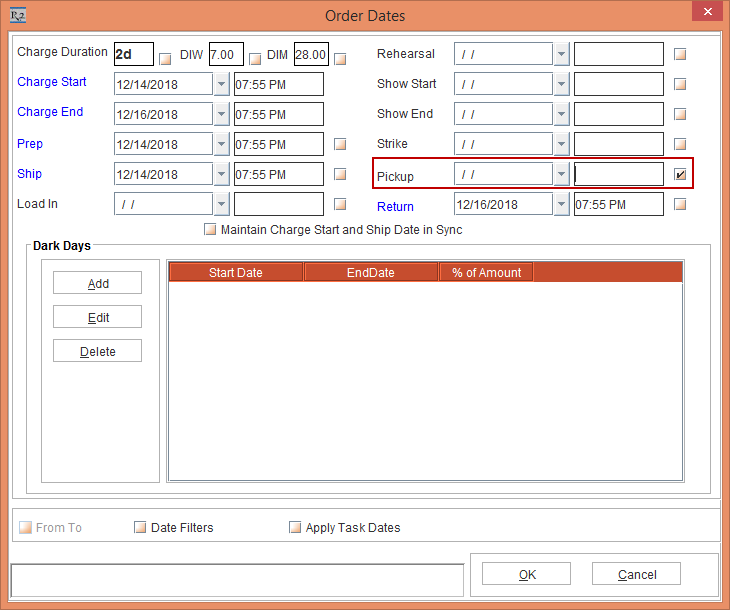Tick the checkbox next to Rehearsal
The width and height of the screenshot is (730, 610).
point(681,55)
